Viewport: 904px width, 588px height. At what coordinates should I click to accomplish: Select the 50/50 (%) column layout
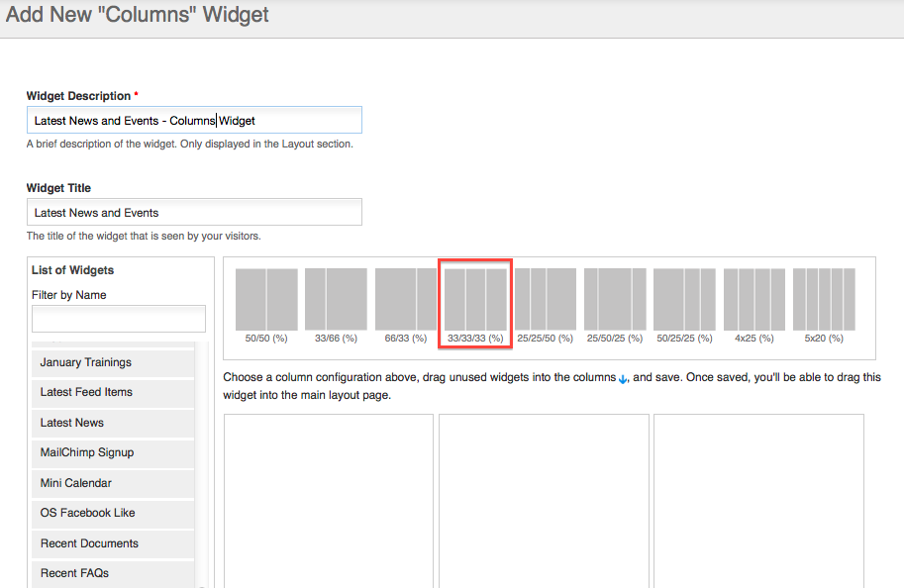point(266,300)
